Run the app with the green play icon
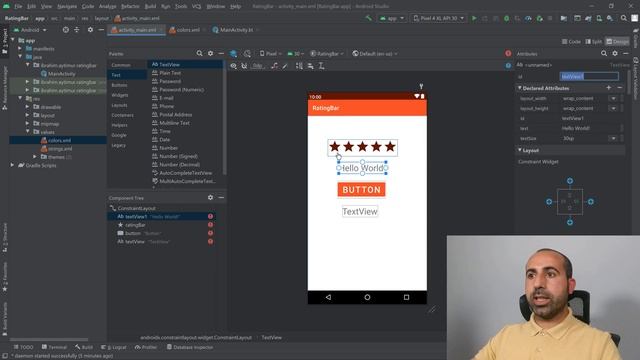 click(x=474, y=18)
